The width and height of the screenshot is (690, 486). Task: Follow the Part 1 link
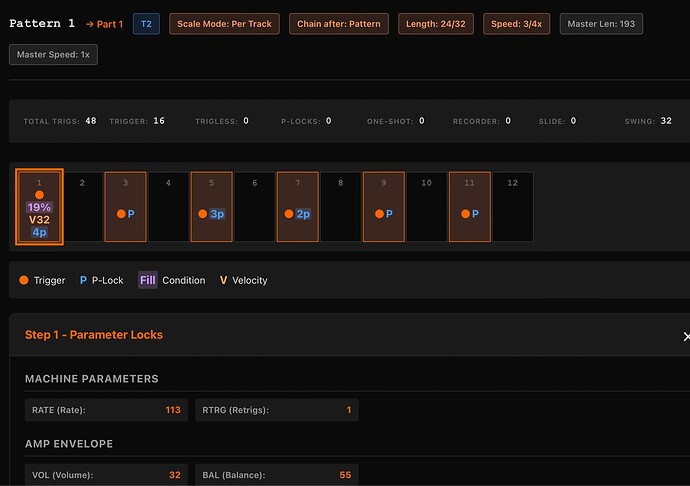tap(105, 24)
